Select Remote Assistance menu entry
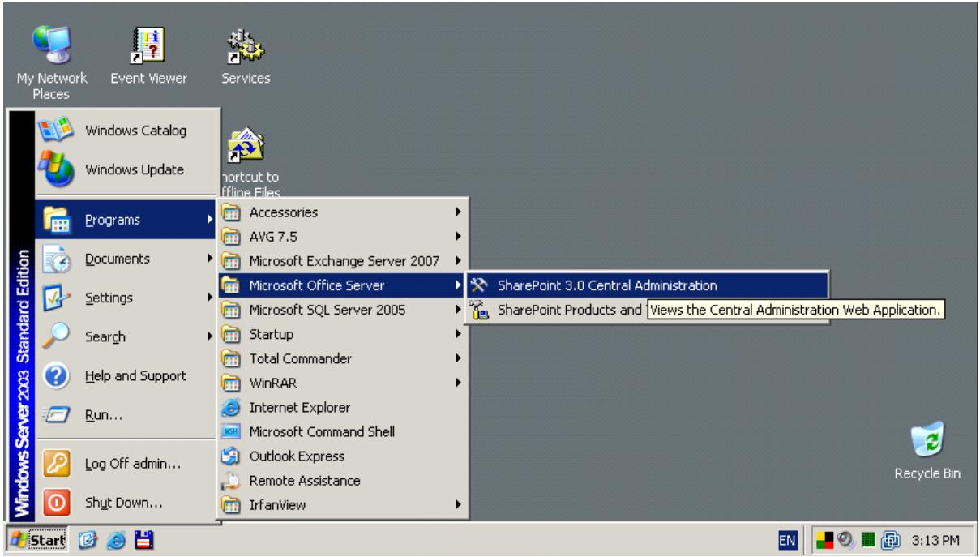The width and height of the screenshot is (980, 557). point(343,481)
